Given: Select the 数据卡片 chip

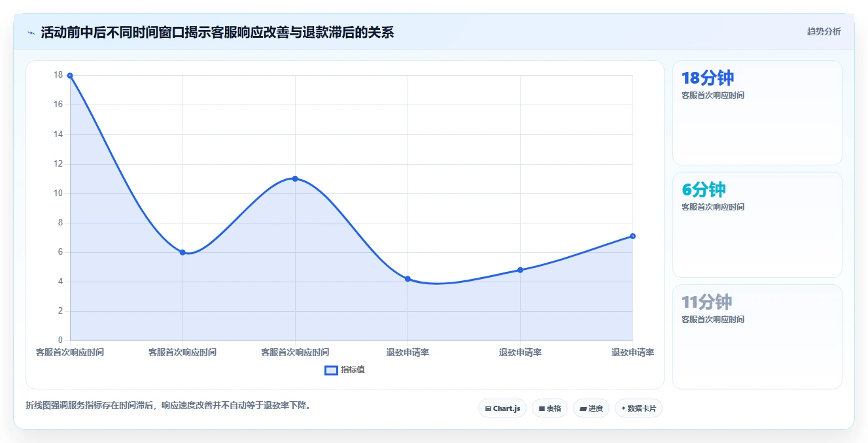Looking at the screenshot, I should pos(638,408).
